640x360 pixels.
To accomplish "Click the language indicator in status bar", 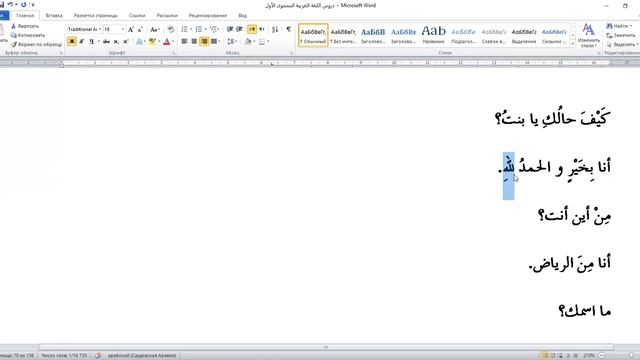I will click(x=142, y=356).
